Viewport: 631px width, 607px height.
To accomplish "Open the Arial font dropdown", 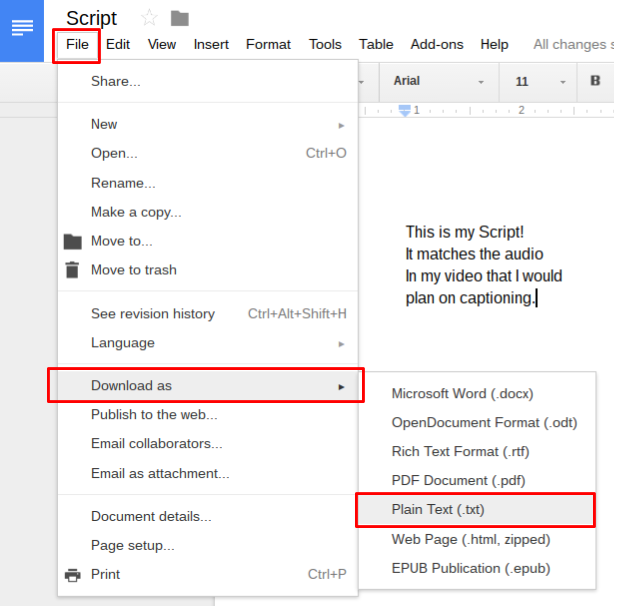I will (439, 81).
